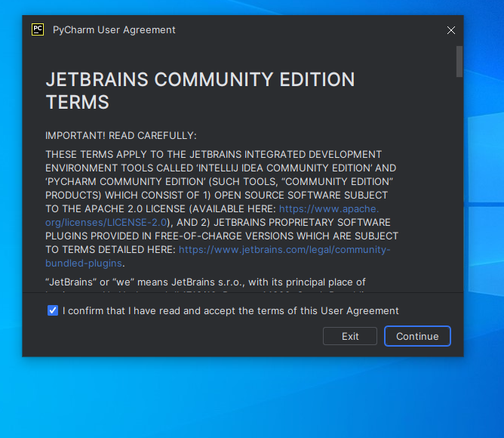Click the 'IMPORTANT! READ CAREFULLY:' line
The height and width of the screenshot is (438, 504).
point(121,136)
